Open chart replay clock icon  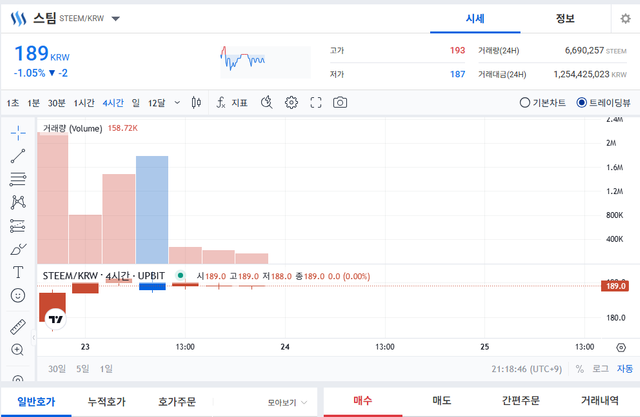tap(267, 102)
